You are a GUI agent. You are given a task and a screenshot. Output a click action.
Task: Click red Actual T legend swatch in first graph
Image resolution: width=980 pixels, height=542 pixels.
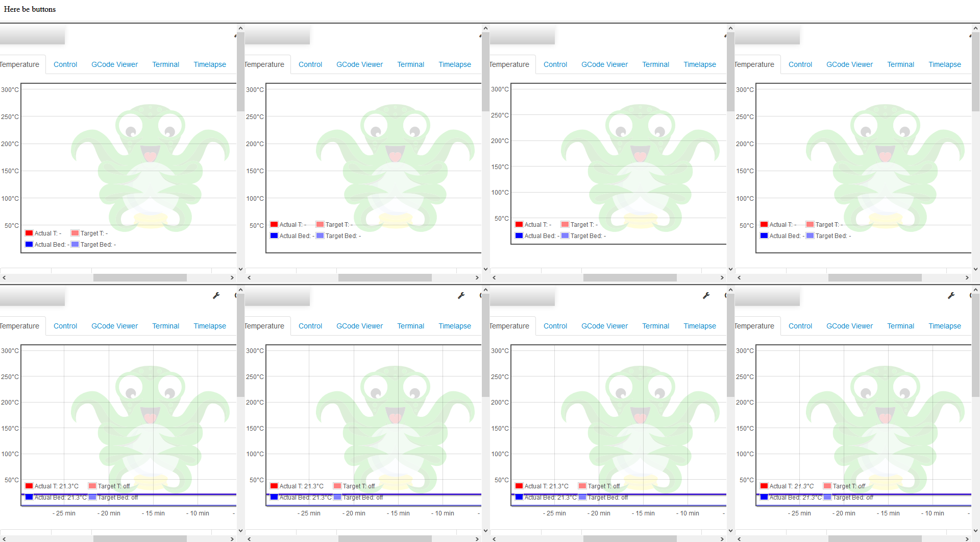(x=29, y=232)
